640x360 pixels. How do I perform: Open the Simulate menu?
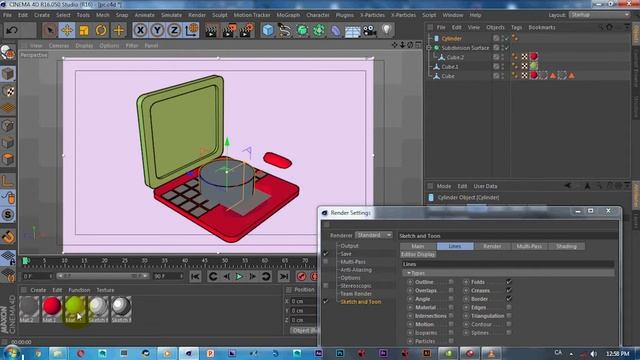pos(171,15)
